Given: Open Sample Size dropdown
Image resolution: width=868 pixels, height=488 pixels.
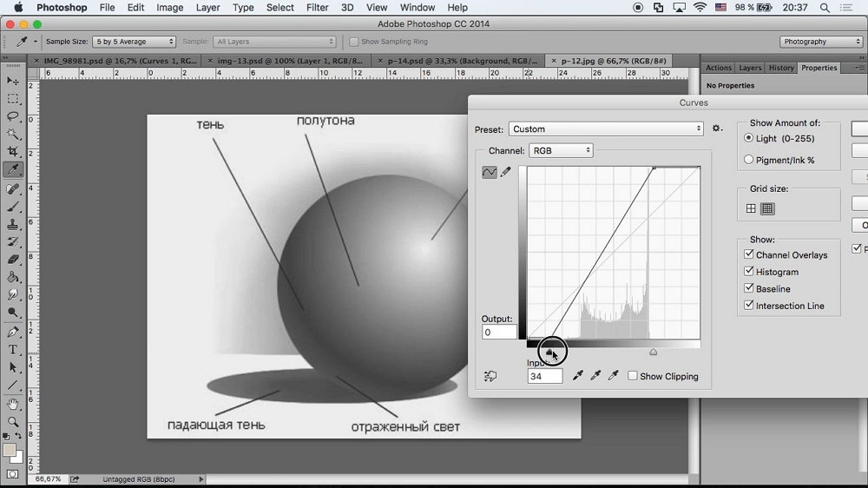Looking at the screenshot, I should pos(134,42).
